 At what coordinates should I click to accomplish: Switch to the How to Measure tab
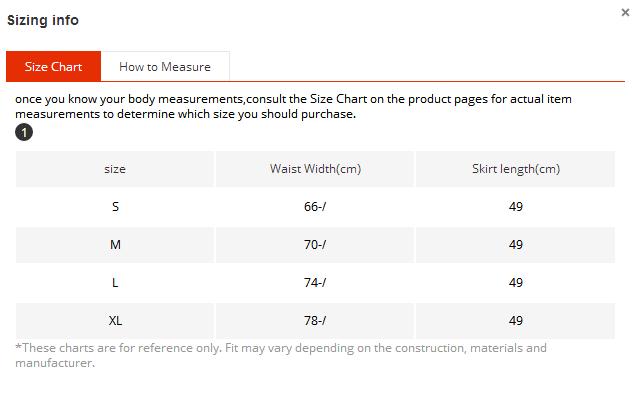coord(165,67)
